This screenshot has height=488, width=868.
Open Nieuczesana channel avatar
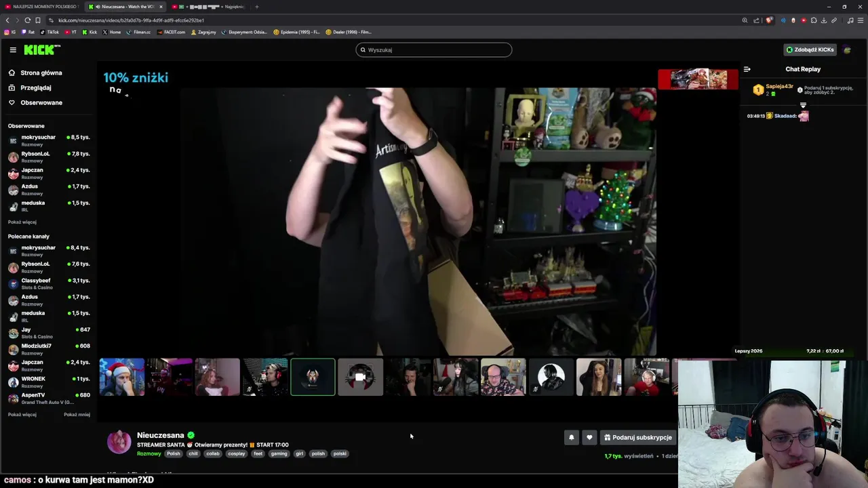tap(119, 442)
